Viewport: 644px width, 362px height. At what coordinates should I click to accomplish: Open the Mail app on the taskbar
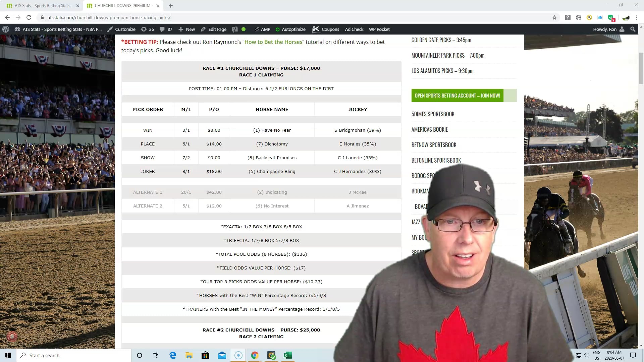coord(222,355)
